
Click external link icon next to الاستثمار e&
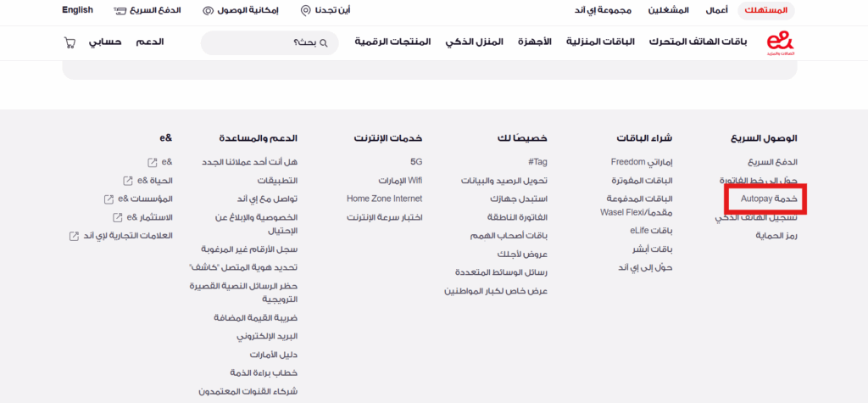pos(117,217)
